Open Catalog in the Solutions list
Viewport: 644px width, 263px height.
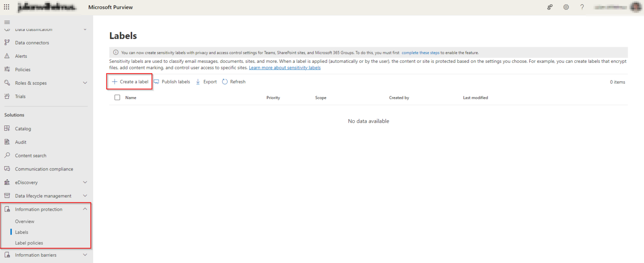coord(23,129)
